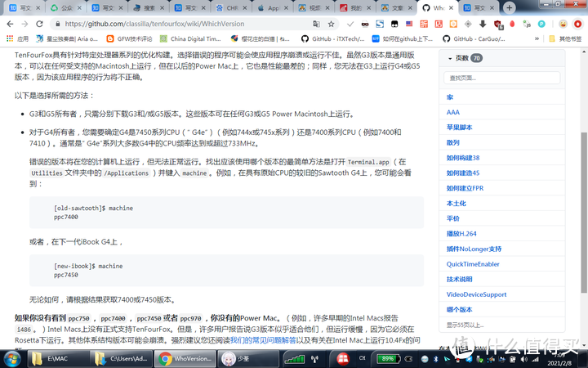This screenshot has height=368, width=588.
Task: Open the 如何在github上下... bookmark
Action: pos(403,38)
